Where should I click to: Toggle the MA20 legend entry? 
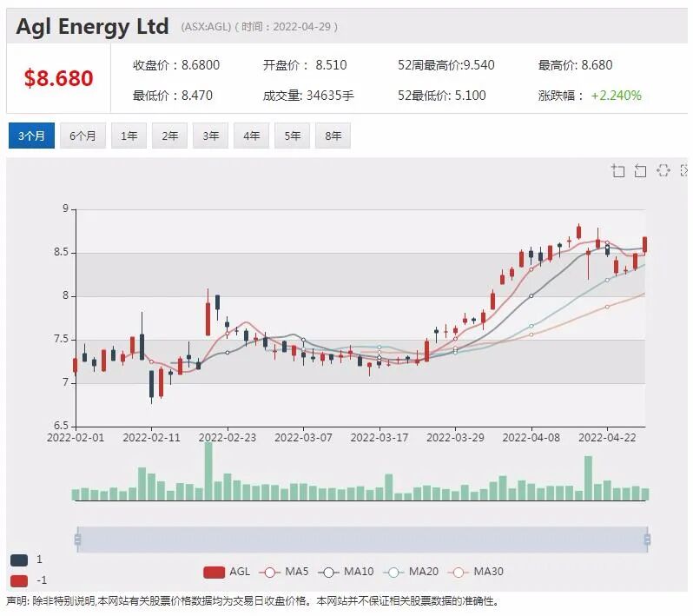click(x=411, y=572)
